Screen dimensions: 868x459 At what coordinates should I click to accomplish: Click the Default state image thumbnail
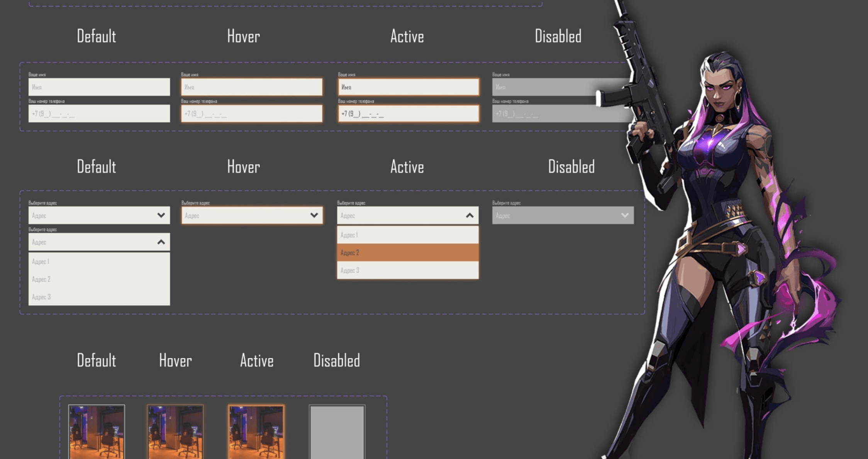point(97,432)
